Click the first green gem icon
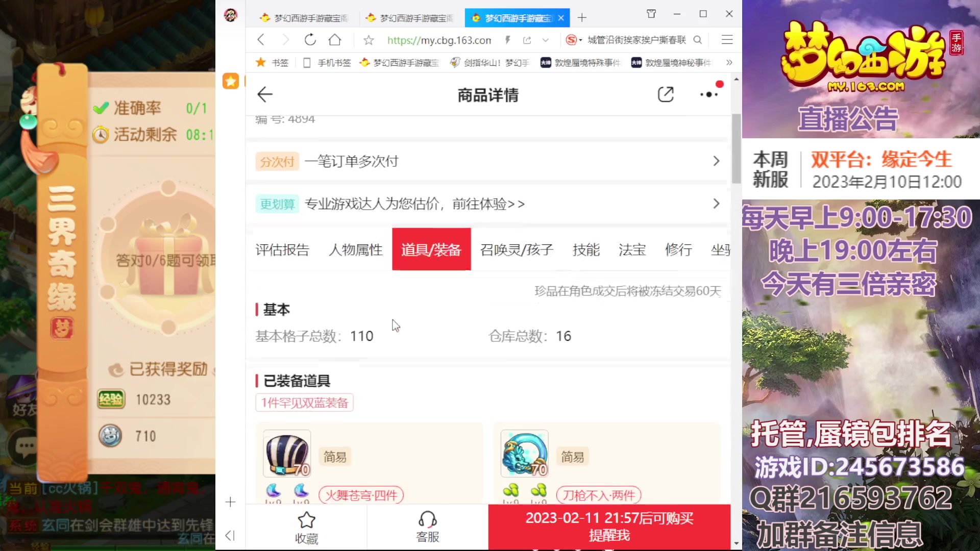The image size is (980, 551). click(511, 490)
